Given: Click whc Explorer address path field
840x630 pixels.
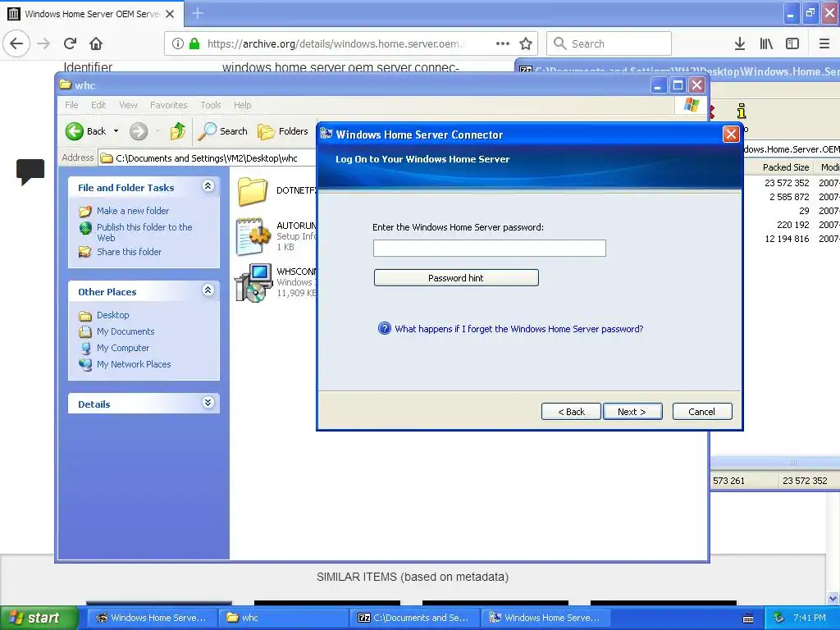Looking at the screenshot, I should (x=209, y=158).
